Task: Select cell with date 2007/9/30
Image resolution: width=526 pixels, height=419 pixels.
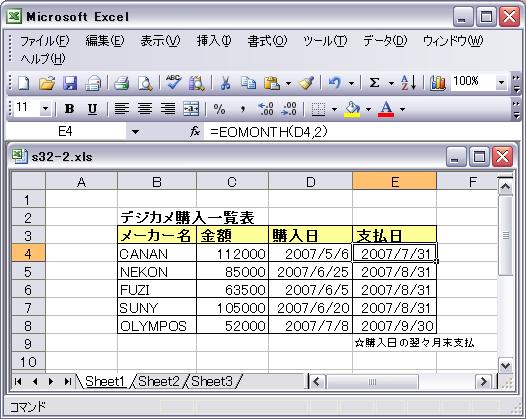Action: point(394,325)
